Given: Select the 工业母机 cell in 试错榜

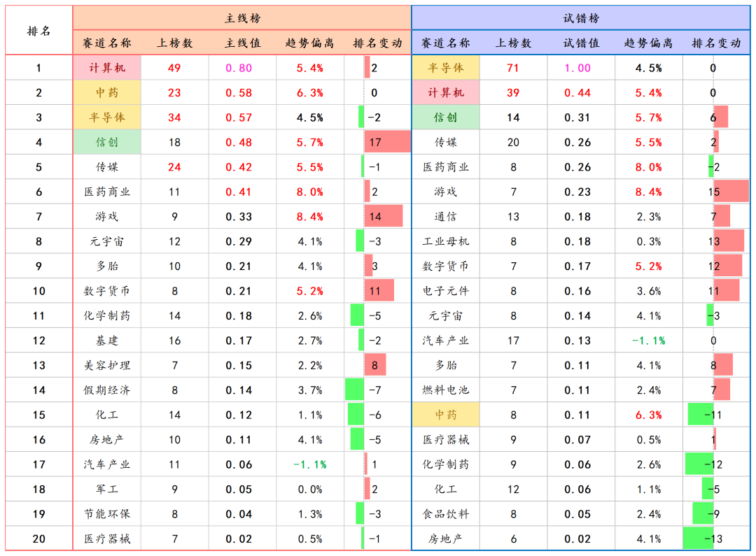Looking at the screenshot, I should pyautogui.click(x=446, y=241).
